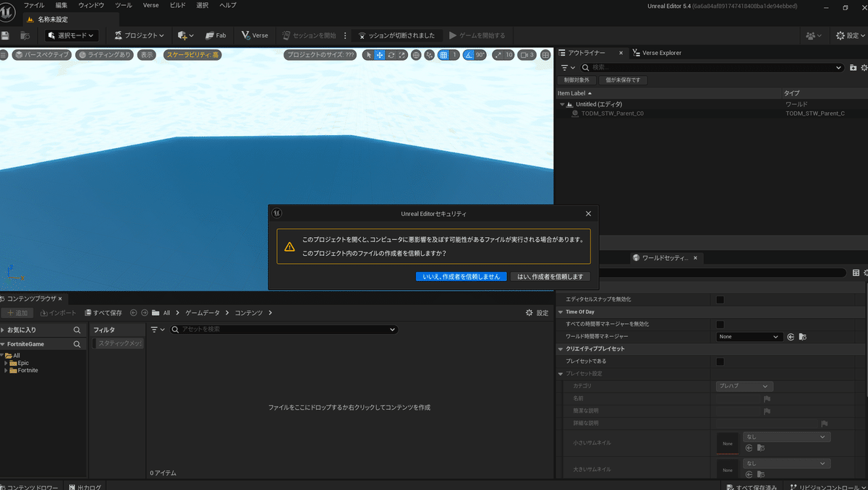Toggle エディタセルスナップを無効化 checkbox
Image resolution: width=868 pixels, height=490 pixels.
[x=720, y=299]
